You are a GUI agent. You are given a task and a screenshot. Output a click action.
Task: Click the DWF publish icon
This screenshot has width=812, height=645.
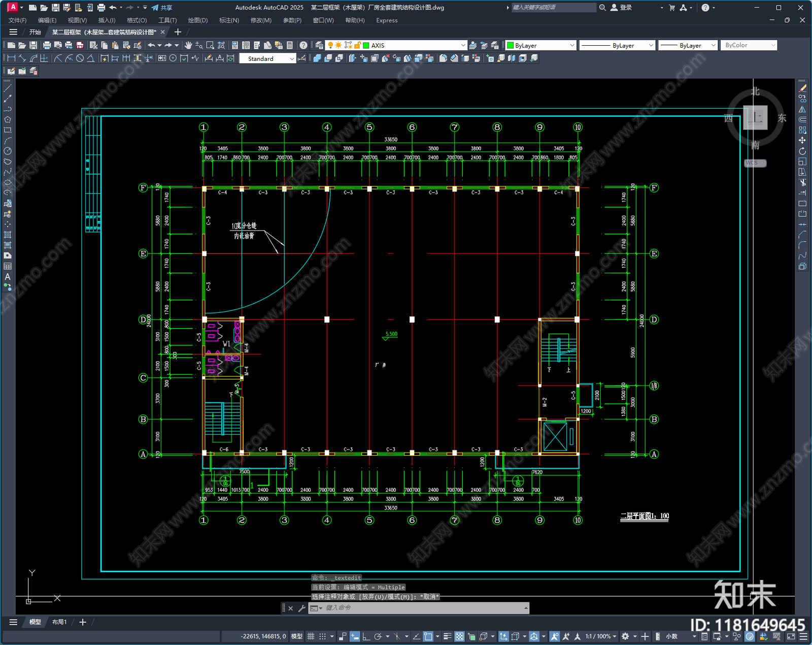click(x=80, y=45)
